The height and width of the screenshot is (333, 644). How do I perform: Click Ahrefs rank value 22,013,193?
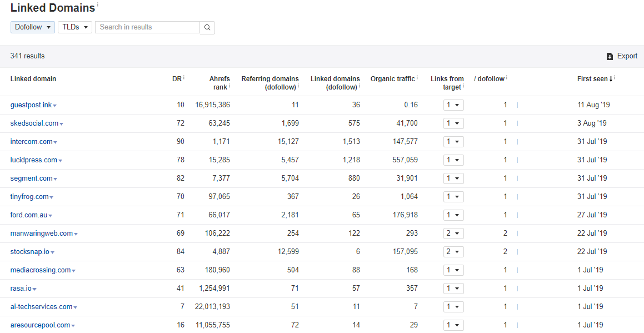212,307
